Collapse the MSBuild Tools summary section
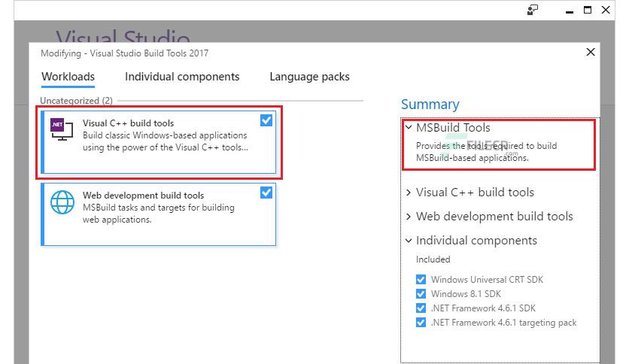The height and width of the screenshot is (364, 629). click(x=409, y=128)
